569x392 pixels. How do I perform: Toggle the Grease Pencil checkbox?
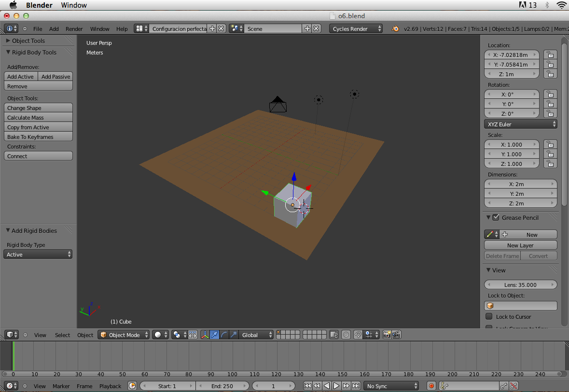tap(496, 217)
